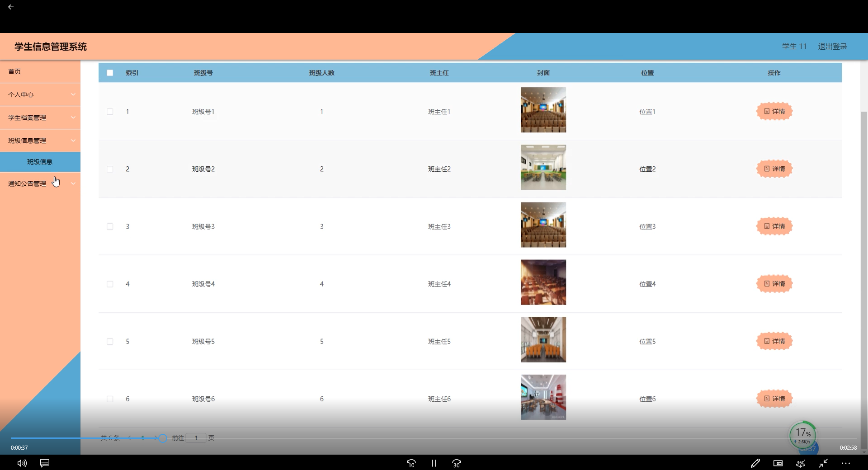Viewport: 868px width, 470px height.
Task: Open the subtitles caption icon
Action: [45, 463]
